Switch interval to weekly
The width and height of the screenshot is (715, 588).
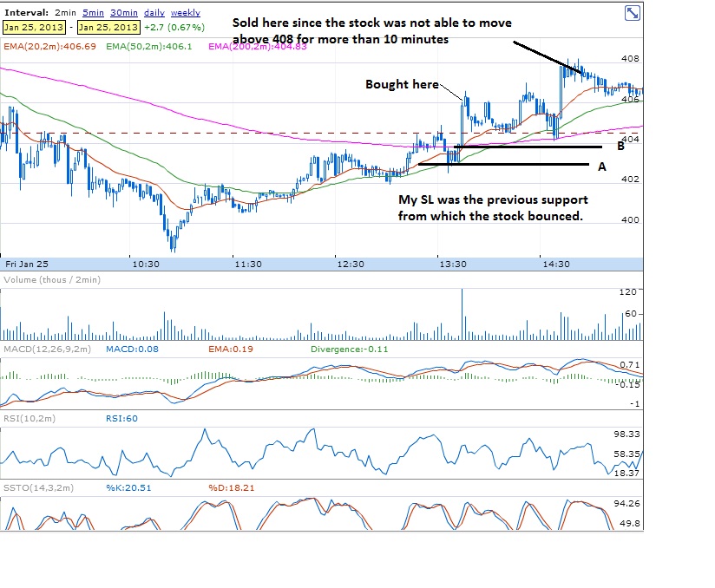tap(185, 13)
